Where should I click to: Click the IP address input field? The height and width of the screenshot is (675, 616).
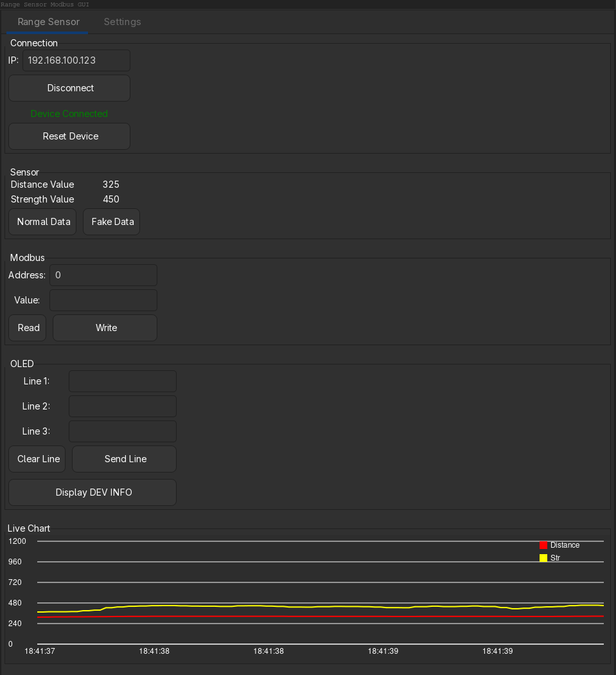[x=76, y=60]
